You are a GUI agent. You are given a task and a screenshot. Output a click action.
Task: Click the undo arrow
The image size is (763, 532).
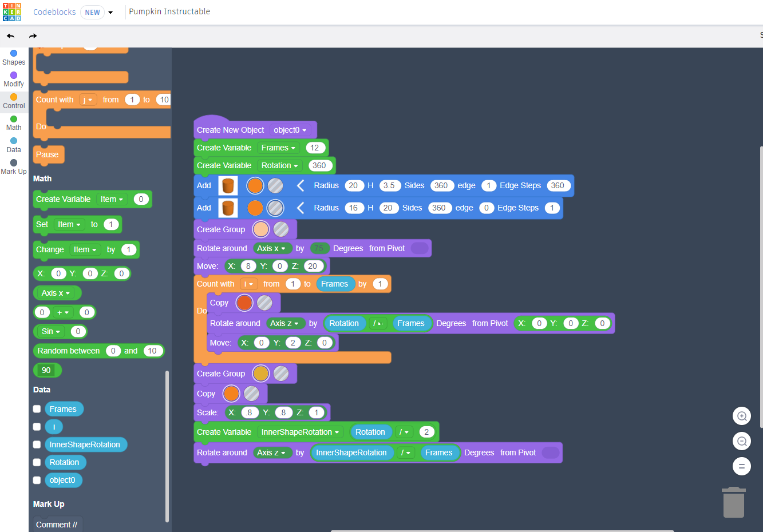[10, 35]
